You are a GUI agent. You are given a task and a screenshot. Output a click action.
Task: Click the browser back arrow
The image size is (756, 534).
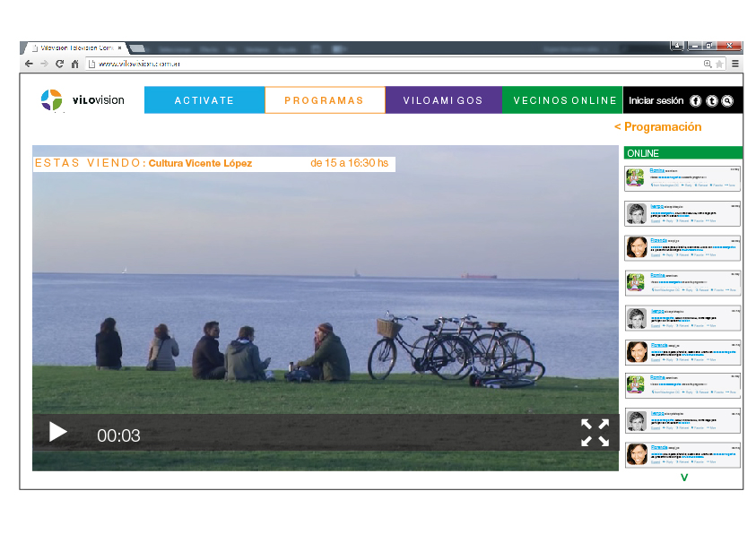[29, 64]
